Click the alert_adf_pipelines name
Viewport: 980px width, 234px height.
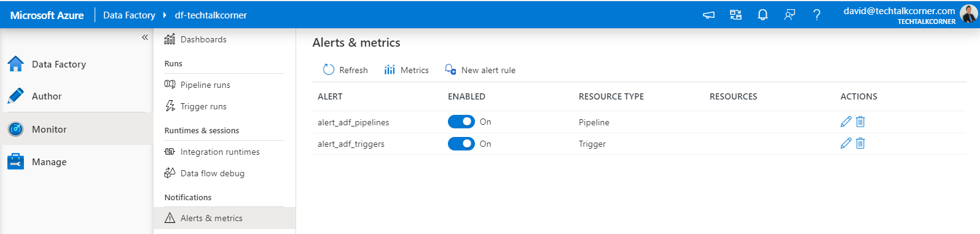(353, 122)
